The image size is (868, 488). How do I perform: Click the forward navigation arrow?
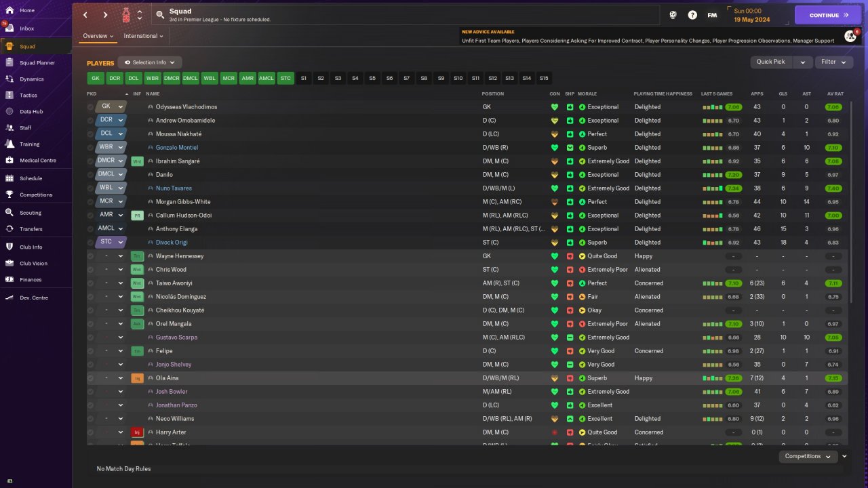105,15
